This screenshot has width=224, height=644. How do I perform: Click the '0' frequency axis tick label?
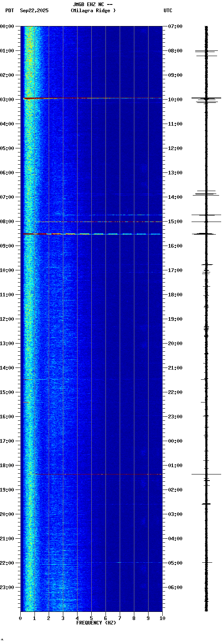click(x=20, y=618)
